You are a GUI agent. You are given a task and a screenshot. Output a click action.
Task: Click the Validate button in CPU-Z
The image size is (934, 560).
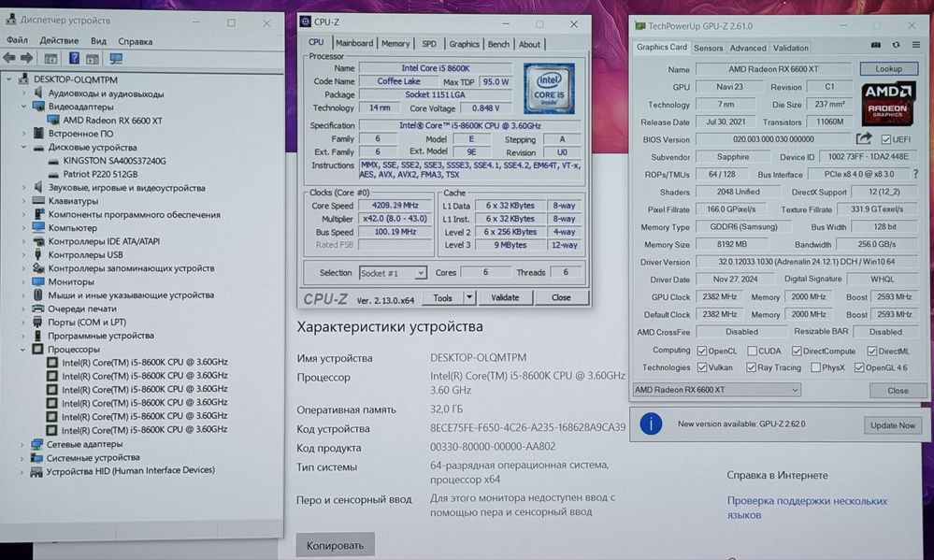click(x=505, y=297)
